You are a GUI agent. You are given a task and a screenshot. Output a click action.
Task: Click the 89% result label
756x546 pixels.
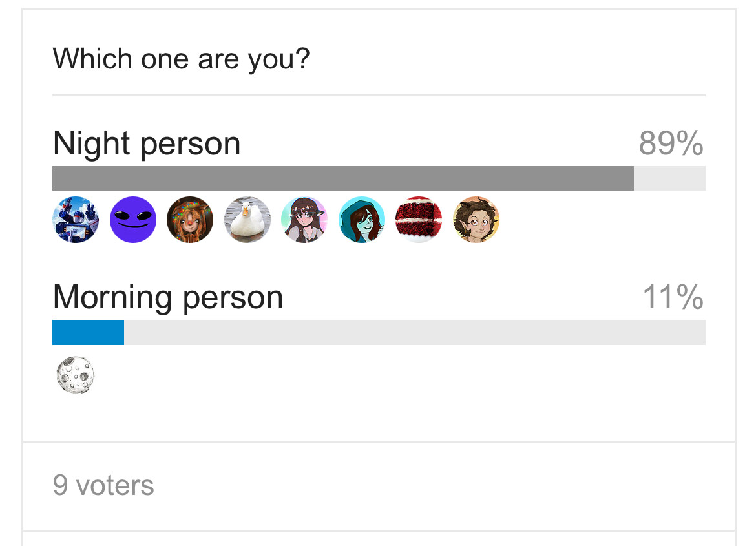point(671,143)
